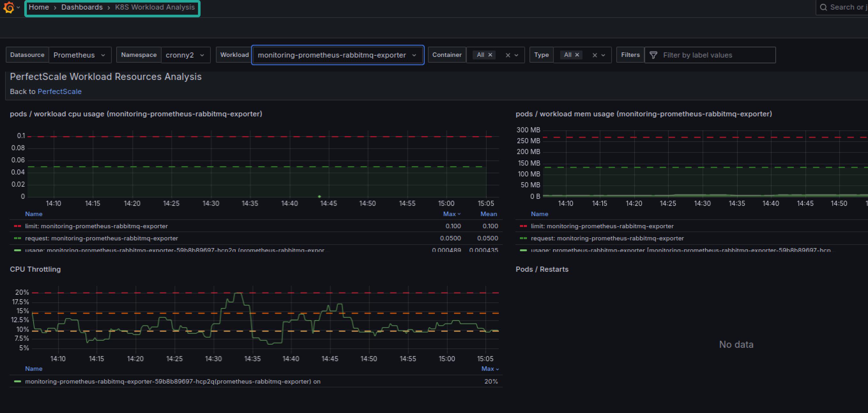Remove the All chip from Container

[490, 55]
